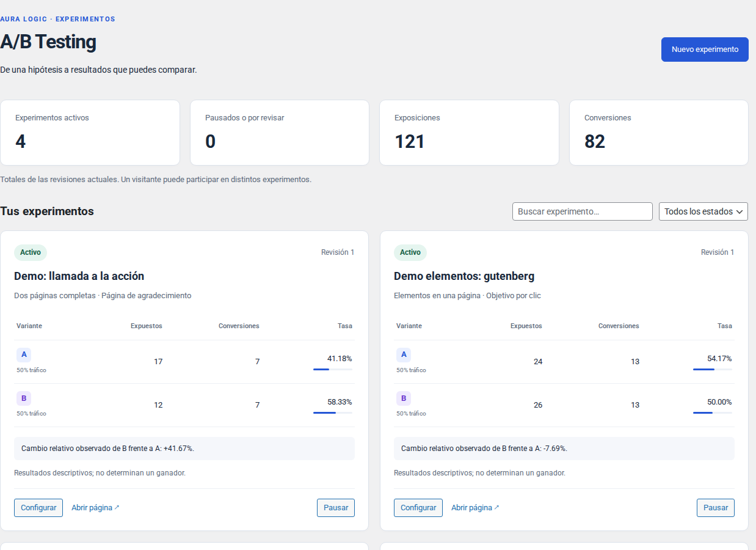This screenshot has height=550, width=756.
Task: Click the exposed value 12
Action: [x=158, y=405]
